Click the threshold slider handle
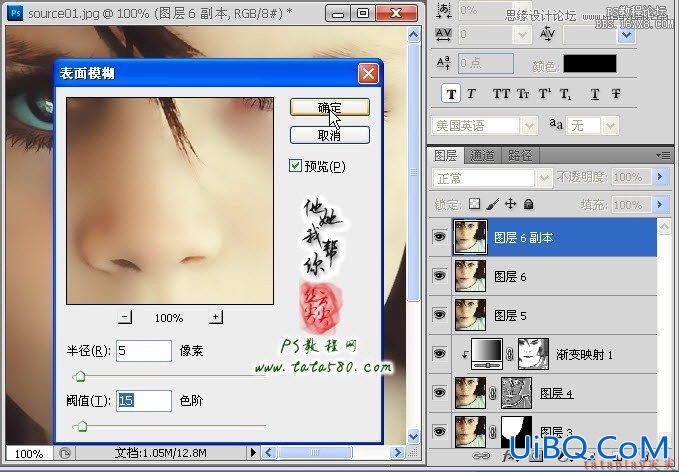The image size is (679, 472). pos(81,427)
